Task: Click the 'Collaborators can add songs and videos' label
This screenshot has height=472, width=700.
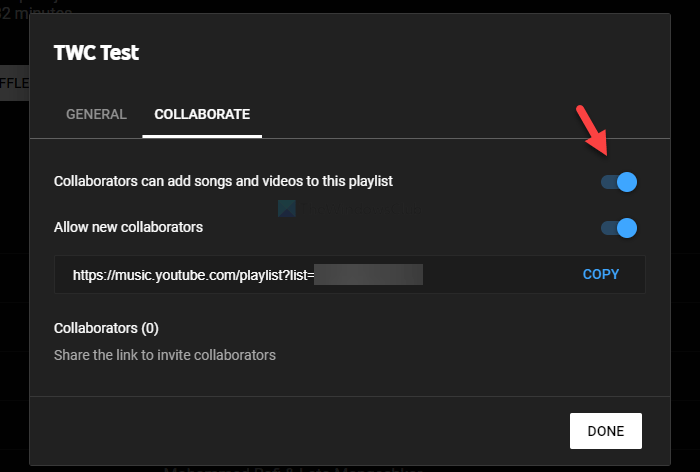Action: [x=223, y=181]
